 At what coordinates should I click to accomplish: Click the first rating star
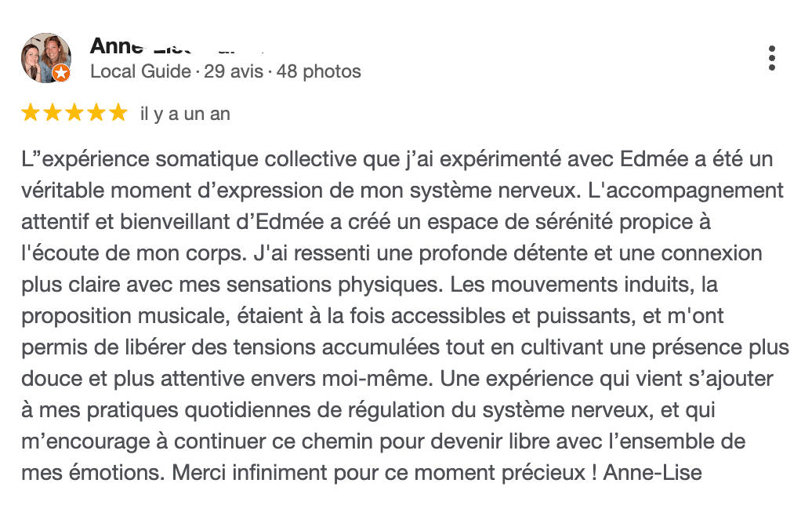(x=31, y=113)
